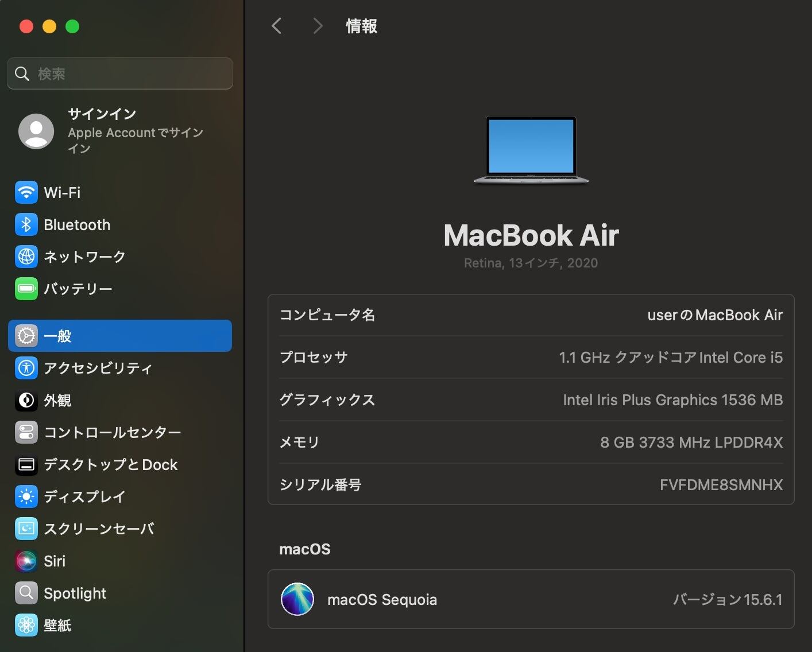Click the Retina, 13インチ, 2020 subtitle
The width and height of the screenshot is (812, 652).
(x=531, y=263)
